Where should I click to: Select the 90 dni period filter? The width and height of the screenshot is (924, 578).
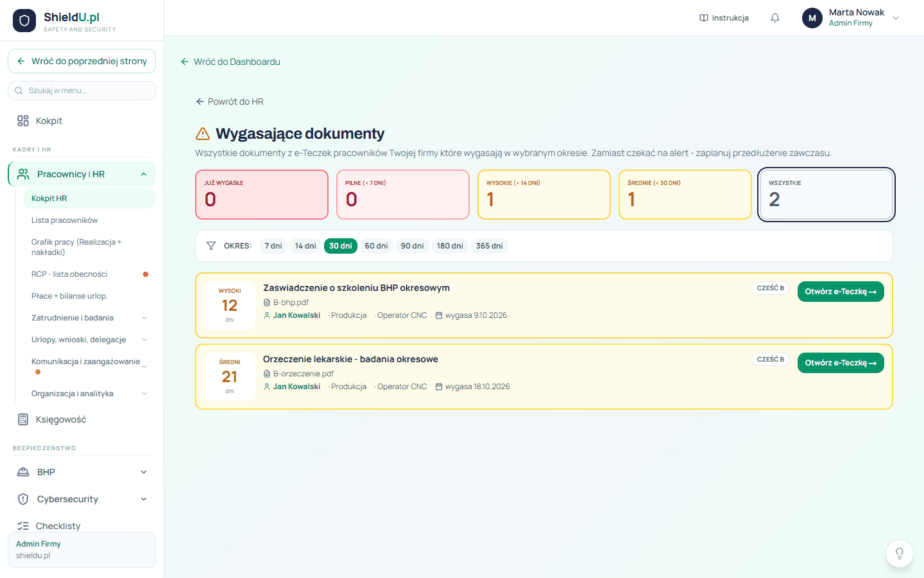pyautogui.click(x=412, y=246)
